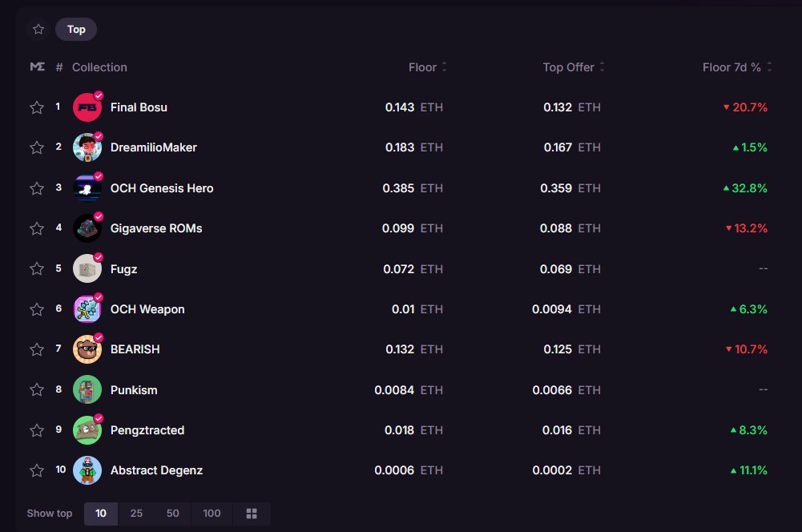The width and height of the screenshot is (802, 532).
Task: Set Show top to 100
Action: (211, 514)
